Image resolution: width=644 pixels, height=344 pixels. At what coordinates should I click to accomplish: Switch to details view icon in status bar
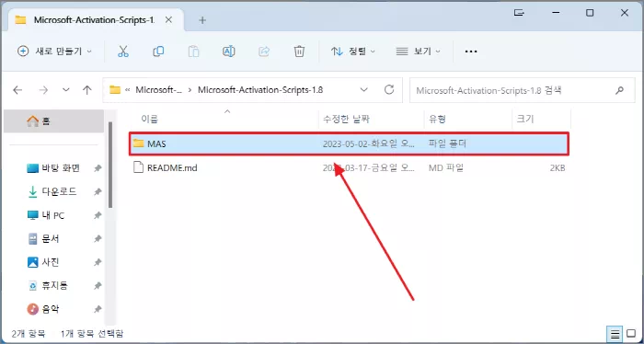pyautogui.click(x=615, y=334)
